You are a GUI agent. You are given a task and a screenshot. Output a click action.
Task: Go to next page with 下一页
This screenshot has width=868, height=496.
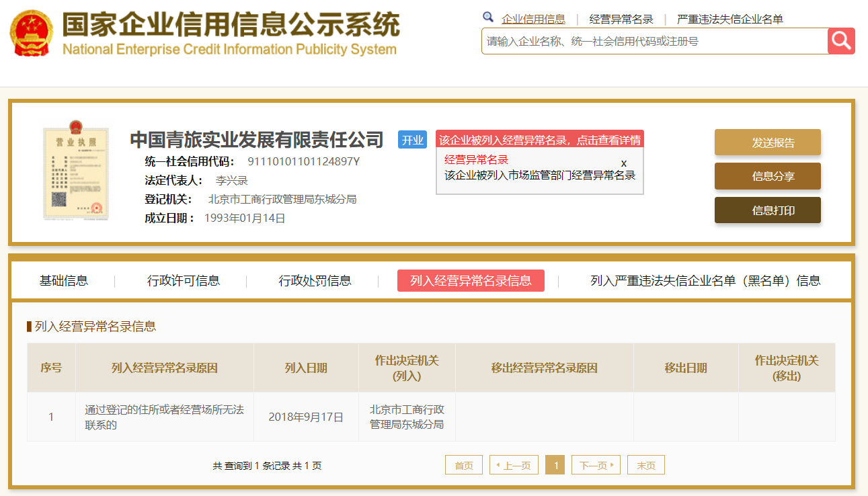tap(596, 465)
